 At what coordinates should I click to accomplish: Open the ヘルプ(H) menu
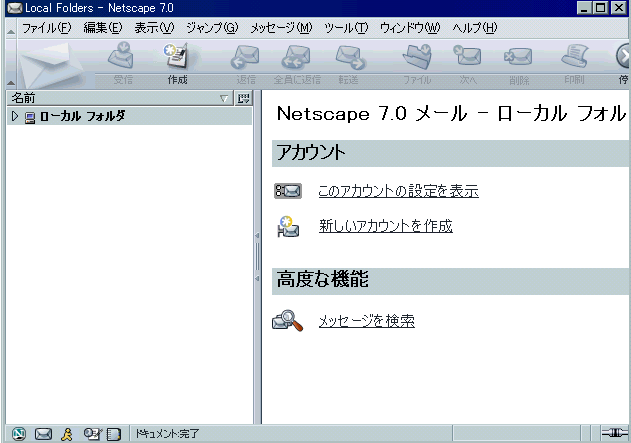tap(474, 28)
